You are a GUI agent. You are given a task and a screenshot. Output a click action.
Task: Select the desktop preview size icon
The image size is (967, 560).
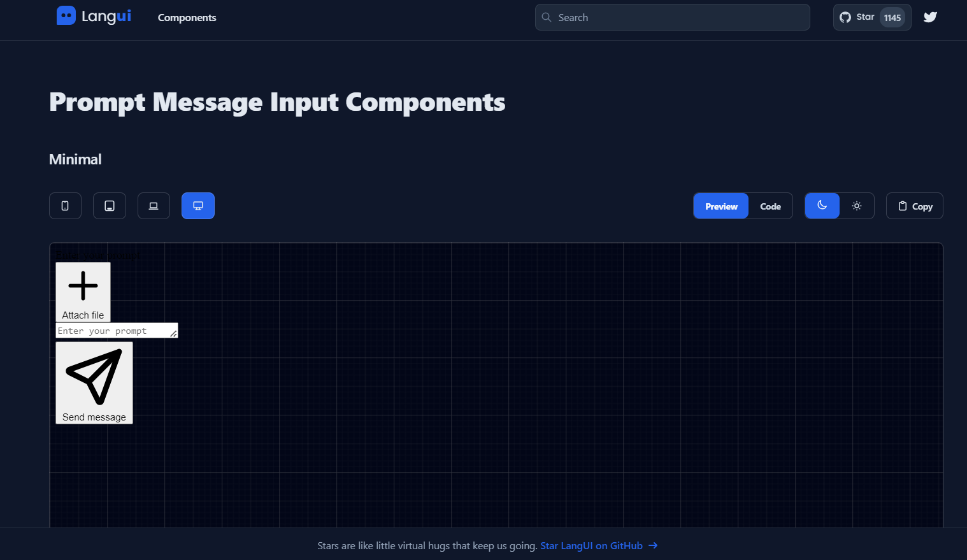pos(197,205)
